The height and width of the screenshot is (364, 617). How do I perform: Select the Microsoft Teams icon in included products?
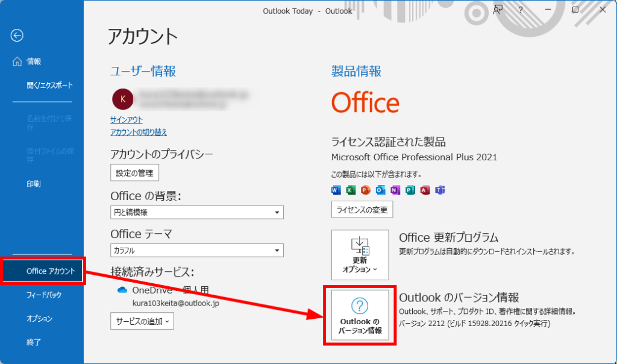tap(440, 190)
